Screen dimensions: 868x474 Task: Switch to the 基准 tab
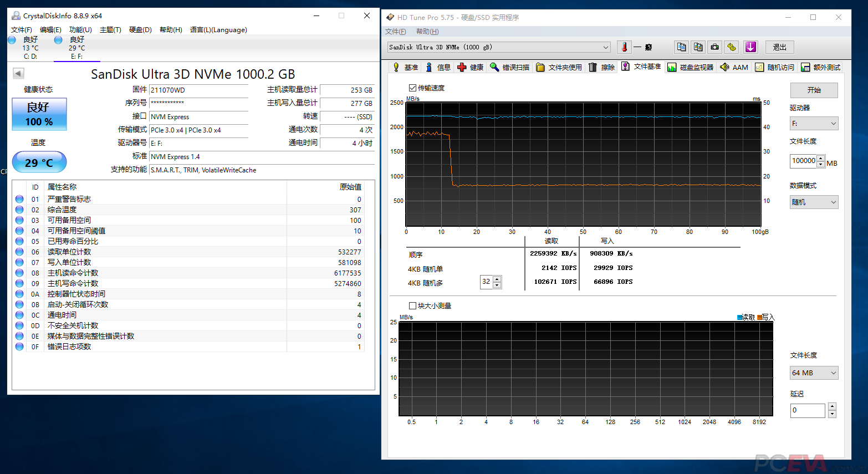405,68
